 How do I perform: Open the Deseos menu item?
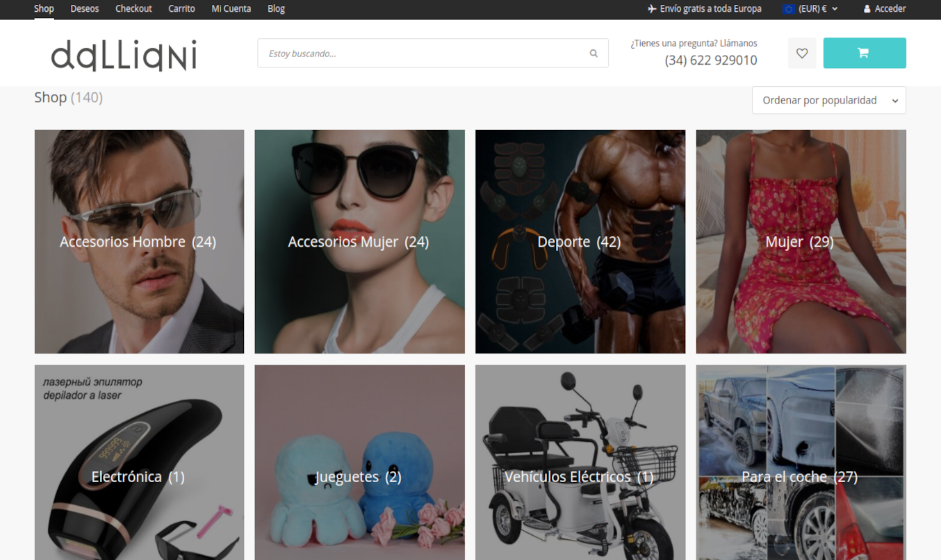click(85, 9)
